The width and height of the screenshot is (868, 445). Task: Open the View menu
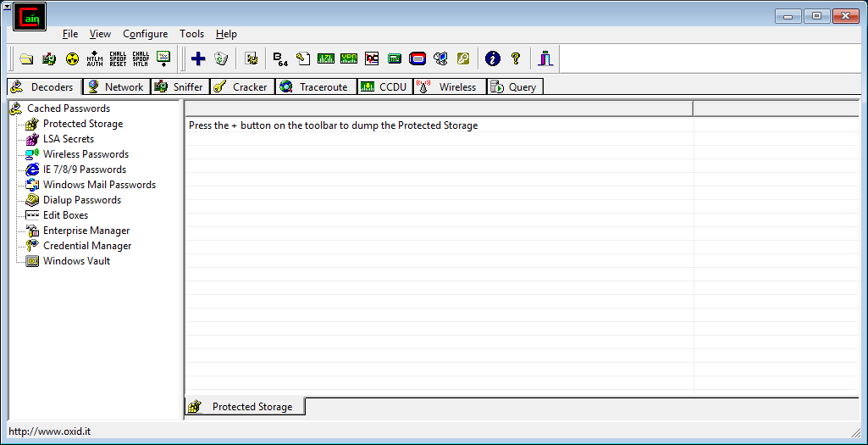tap(100, 34)
